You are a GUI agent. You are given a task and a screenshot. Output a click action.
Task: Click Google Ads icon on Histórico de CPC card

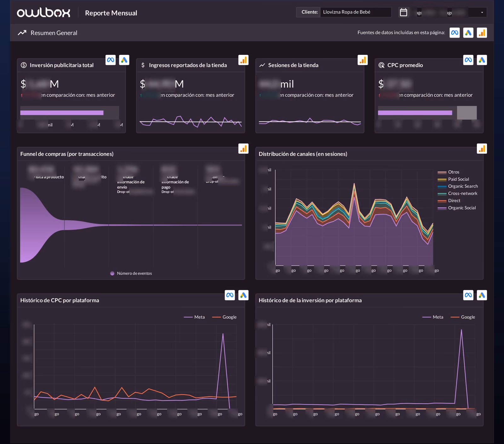[243, 295]
